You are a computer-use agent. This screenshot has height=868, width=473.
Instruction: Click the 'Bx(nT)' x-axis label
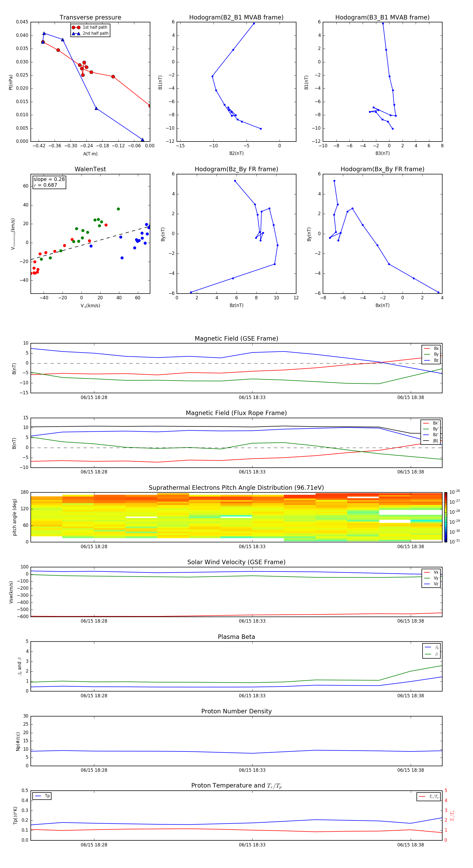[x=382, y=305]
